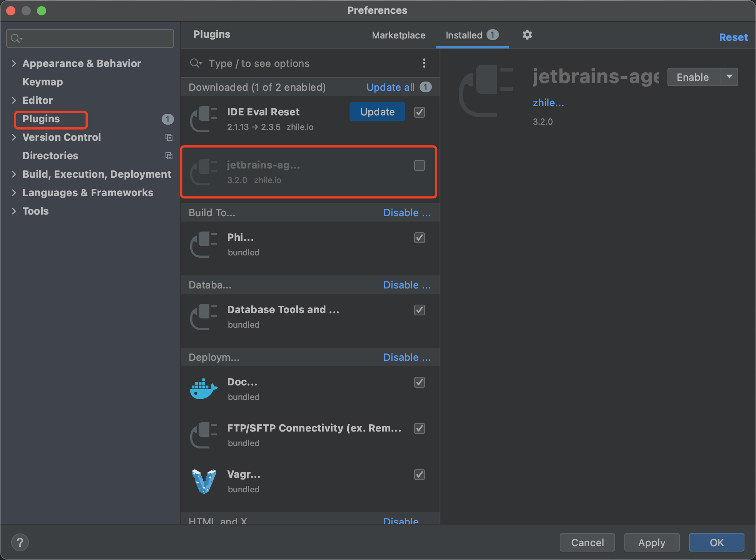Update the IDE Eval Reset plugin

coord(377,112)
